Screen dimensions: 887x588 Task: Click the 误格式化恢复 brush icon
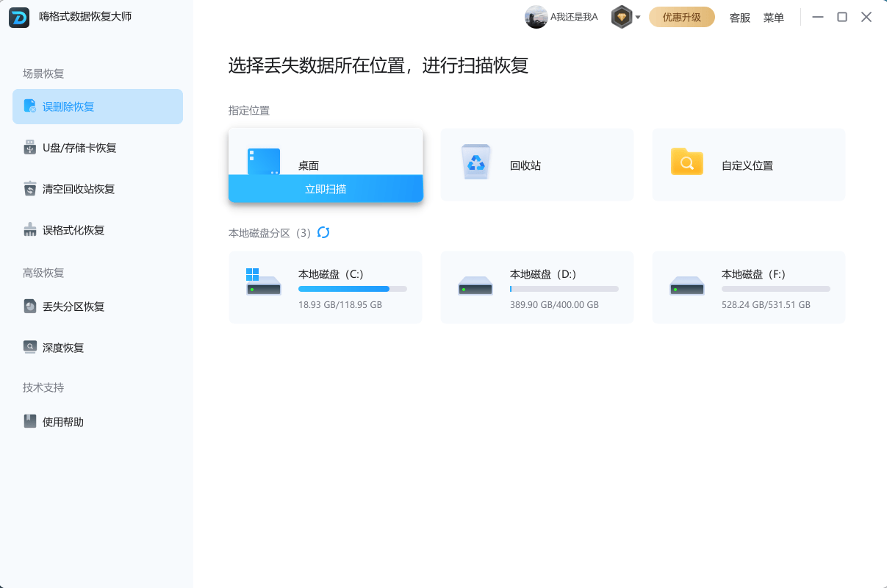coord(29,230)
